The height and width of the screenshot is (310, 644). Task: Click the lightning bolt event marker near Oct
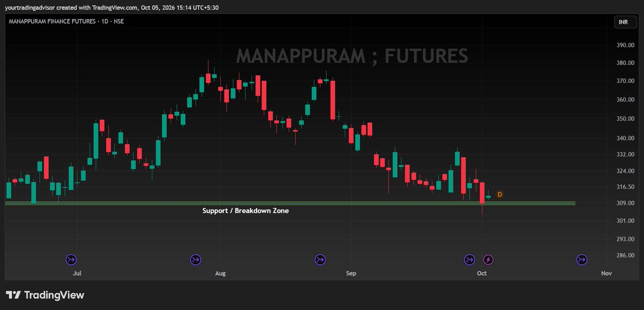coord(488,260)
